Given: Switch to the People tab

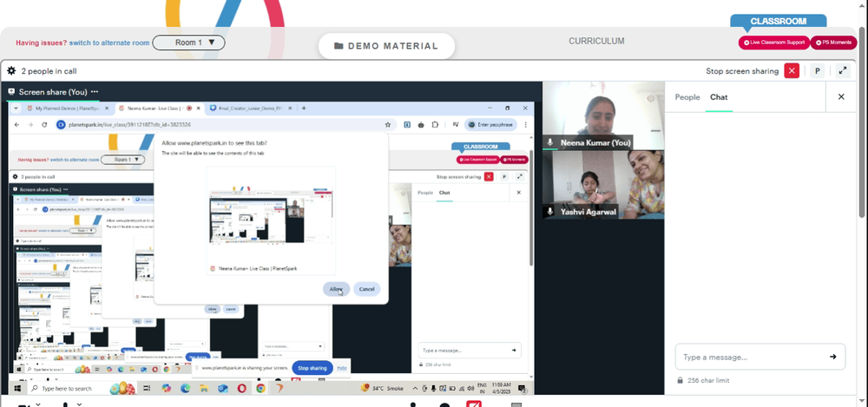Looking at the screenshot, I should tap(687, 97).
